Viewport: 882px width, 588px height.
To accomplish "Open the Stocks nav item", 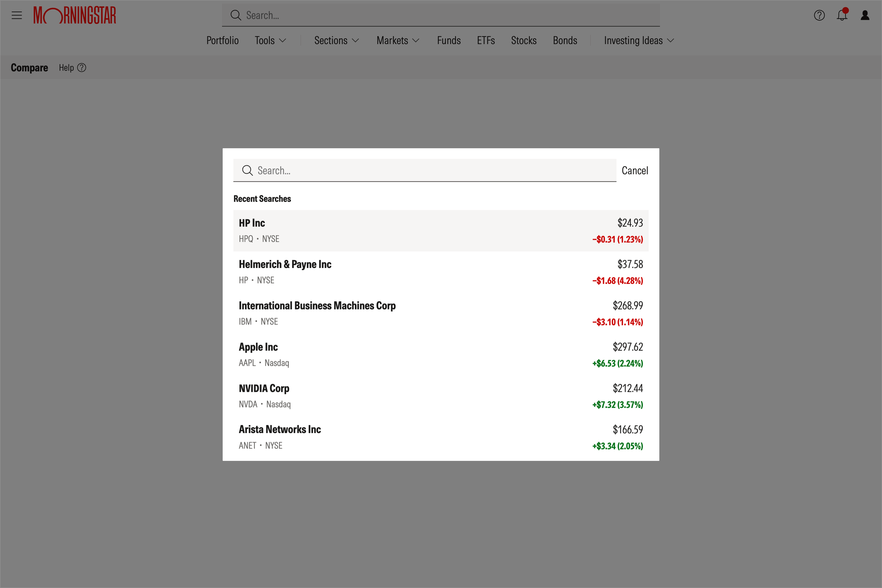I will 524,40.
